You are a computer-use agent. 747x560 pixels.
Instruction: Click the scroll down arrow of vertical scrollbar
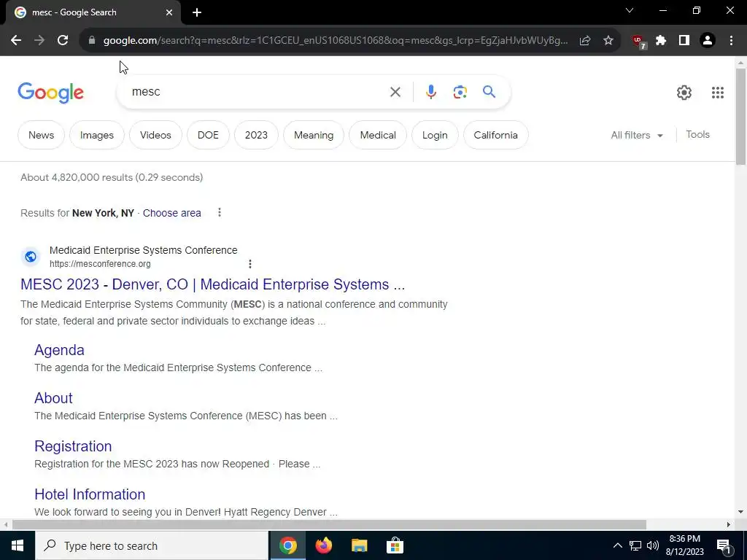[740, 512]
